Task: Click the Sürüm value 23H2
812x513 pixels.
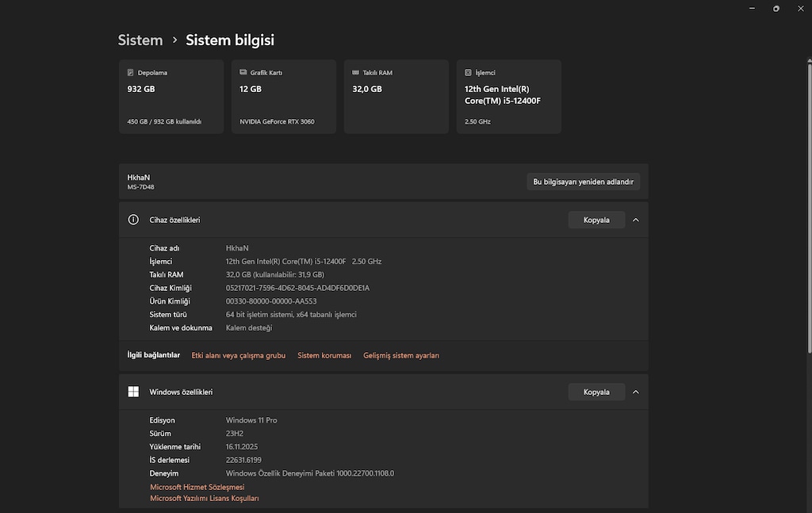Action: coord(234,433)
